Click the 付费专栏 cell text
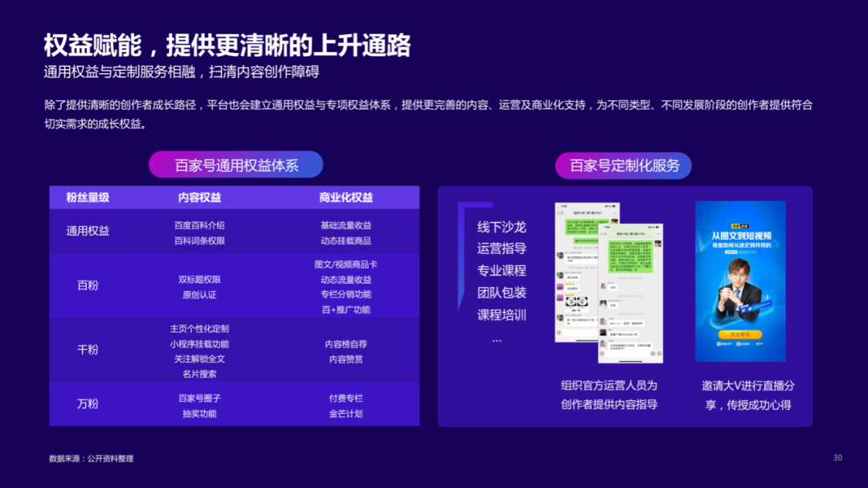 click(x=346, y=398)
